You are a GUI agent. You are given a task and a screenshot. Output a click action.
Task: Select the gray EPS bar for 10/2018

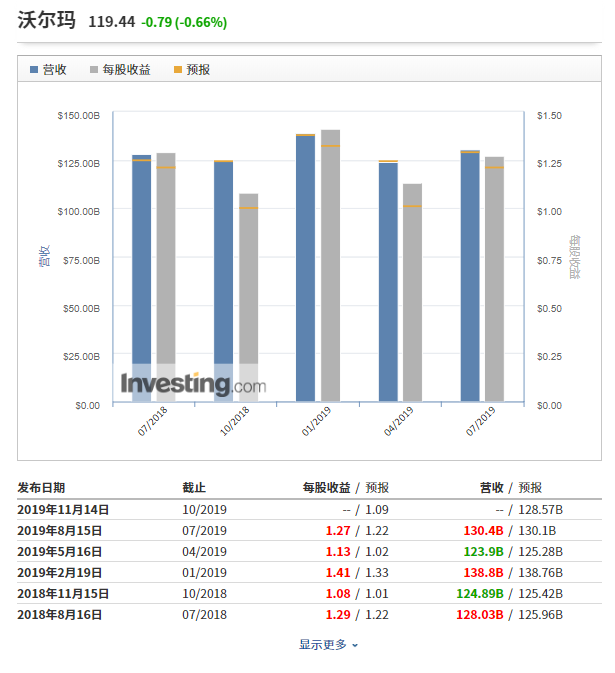tap(248, 297)
